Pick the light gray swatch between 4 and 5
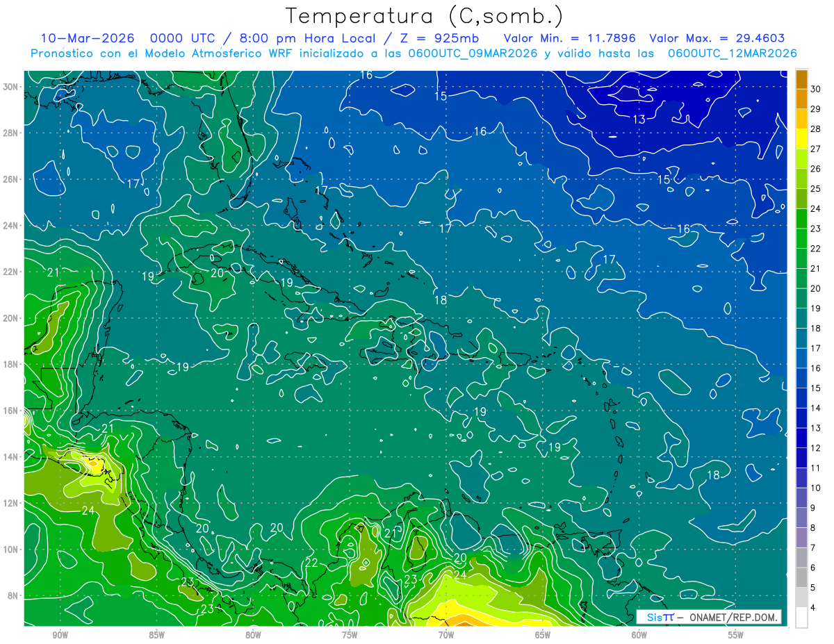The height and width of the screenshot is (644, 834). tap(801, 597)
